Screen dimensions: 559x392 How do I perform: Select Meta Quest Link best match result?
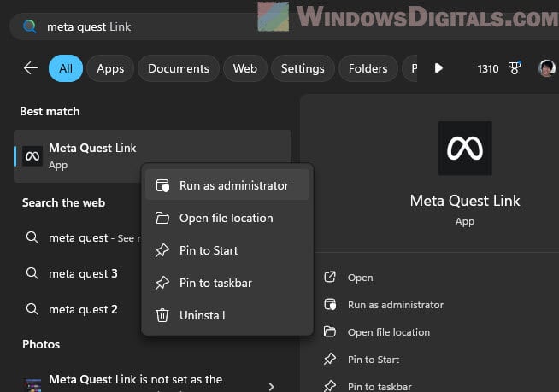[153, 156]
